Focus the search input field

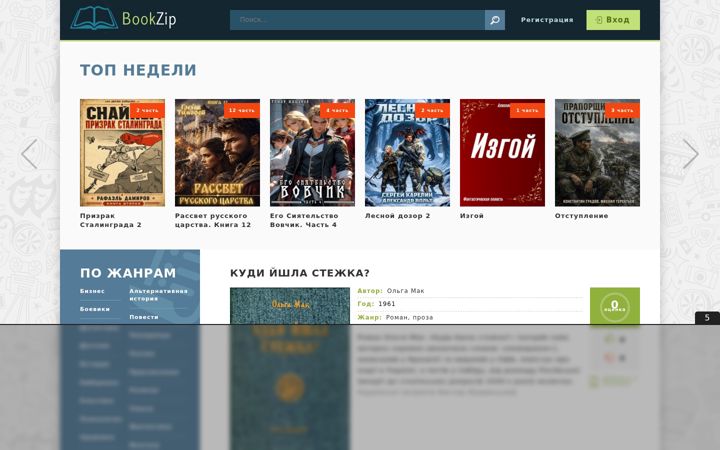click(x=357, y=20)
